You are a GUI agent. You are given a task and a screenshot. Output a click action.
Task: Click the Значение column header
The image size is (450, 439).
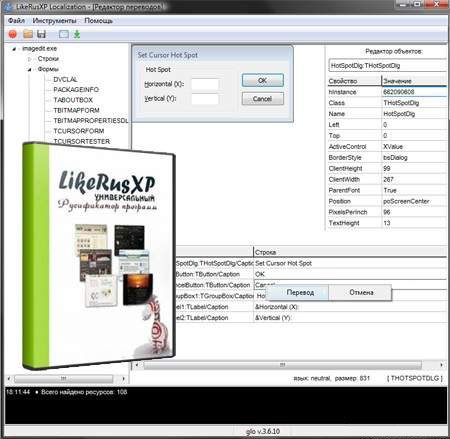coord(414,81)
